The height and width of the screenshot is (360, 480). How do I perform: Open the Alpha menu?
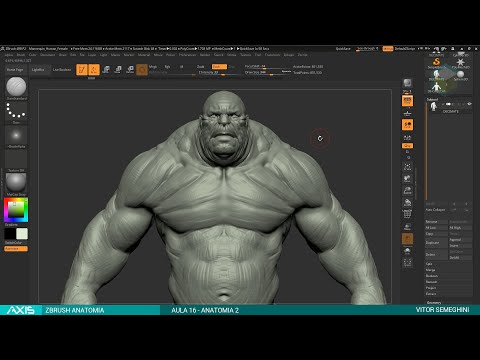(x=9, y=55)
